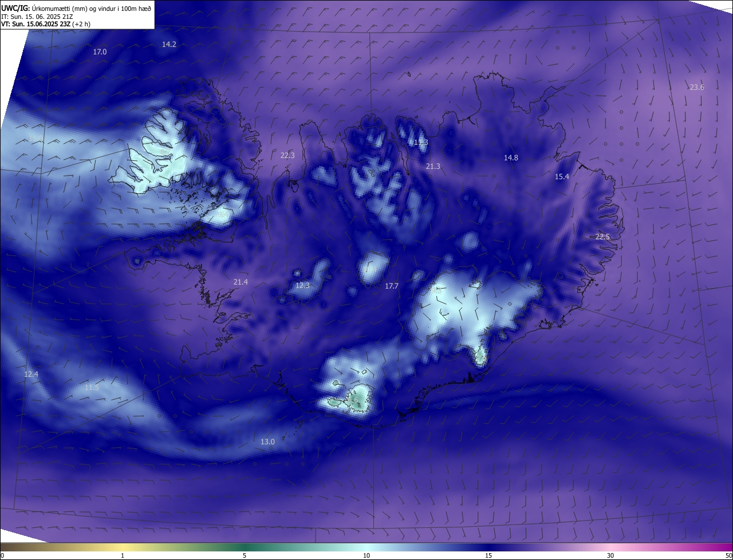Click the title 'UWC/IG: Úrkomumætti (mm) og vindur'
Image resolution: width=733 pixels, height=560 pixels.
pos(76,8)
